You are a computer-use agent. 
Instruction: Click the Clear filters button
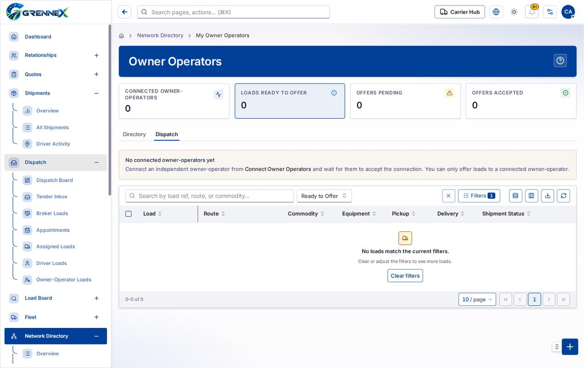[405, 276]
